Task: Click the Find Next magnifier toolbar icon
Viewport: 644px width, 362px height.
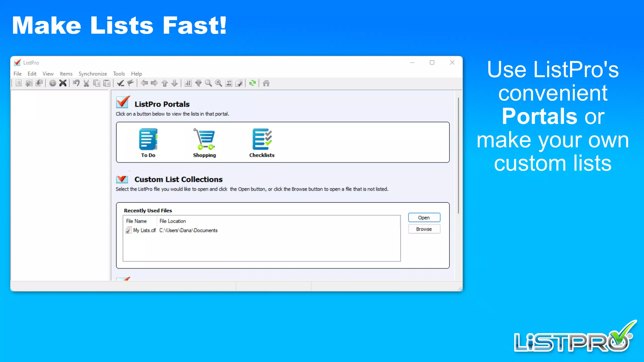Action: [219, 83]
